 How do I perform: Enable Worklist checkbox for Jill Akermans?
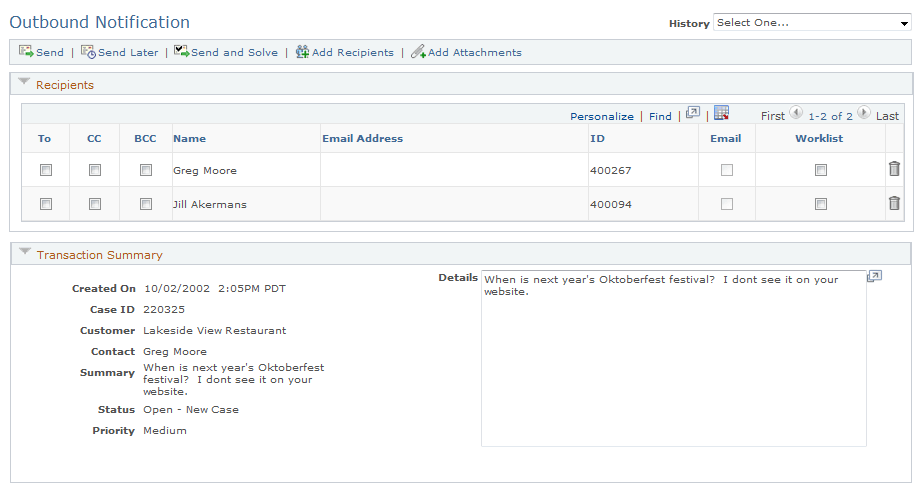(x=821, y=204)
